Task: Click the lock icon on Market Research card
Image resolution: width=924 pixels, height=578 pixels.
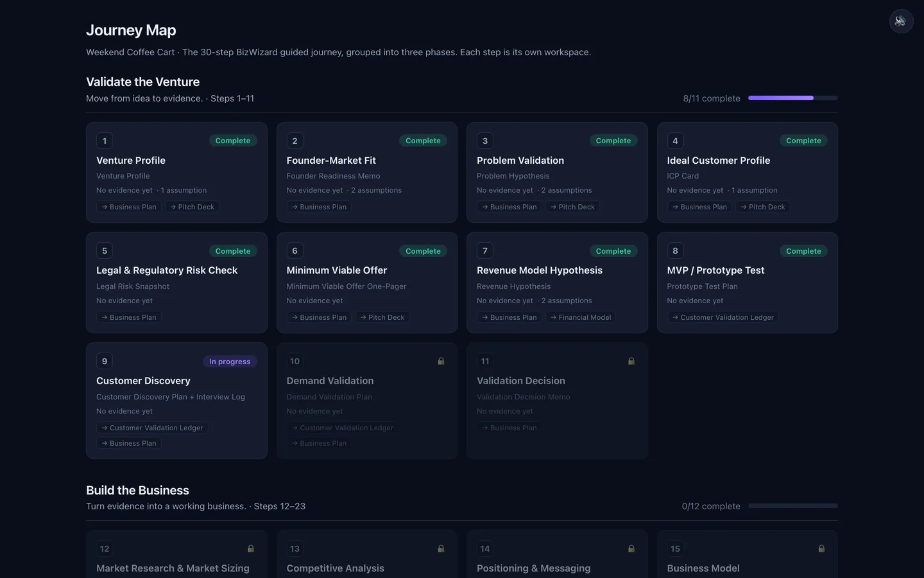Action: (x=251, y=548)
